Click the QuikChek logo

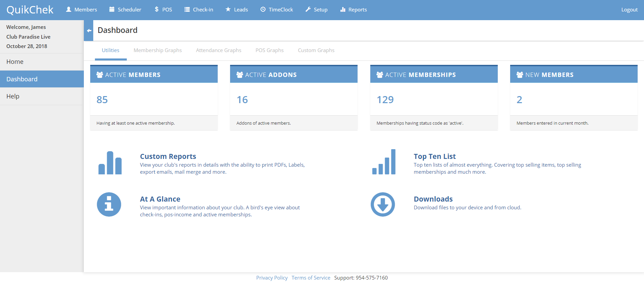(x=30, y=10)
